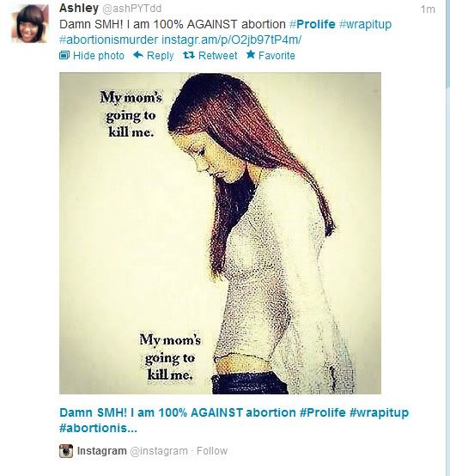Open the instagr.am photo link
Screen dimensions: 450x476
pos(231,40)
